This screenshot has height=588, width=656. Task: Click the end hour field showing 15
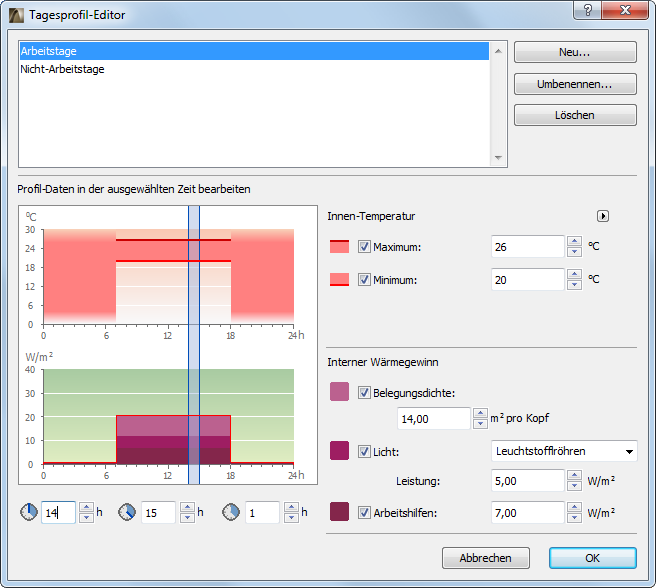pyautogui.click(x=158, y=513)
